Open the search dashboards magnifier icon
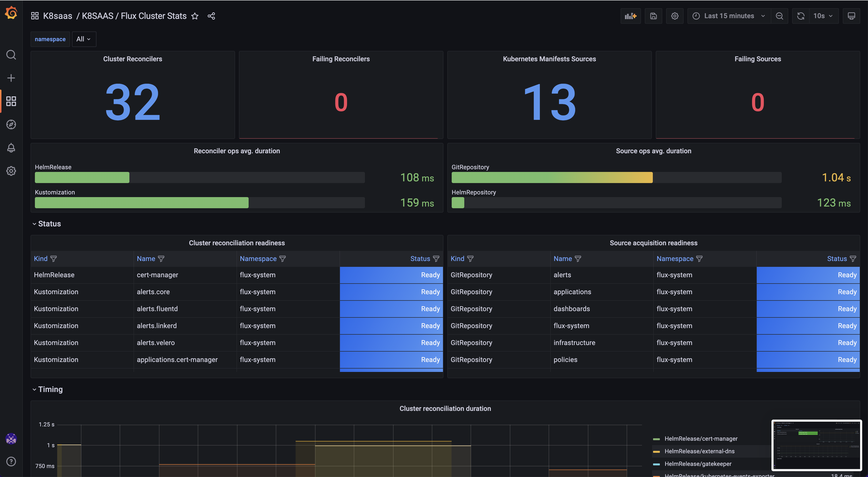This screenshot has width=868, height=477. pos(11,54)
